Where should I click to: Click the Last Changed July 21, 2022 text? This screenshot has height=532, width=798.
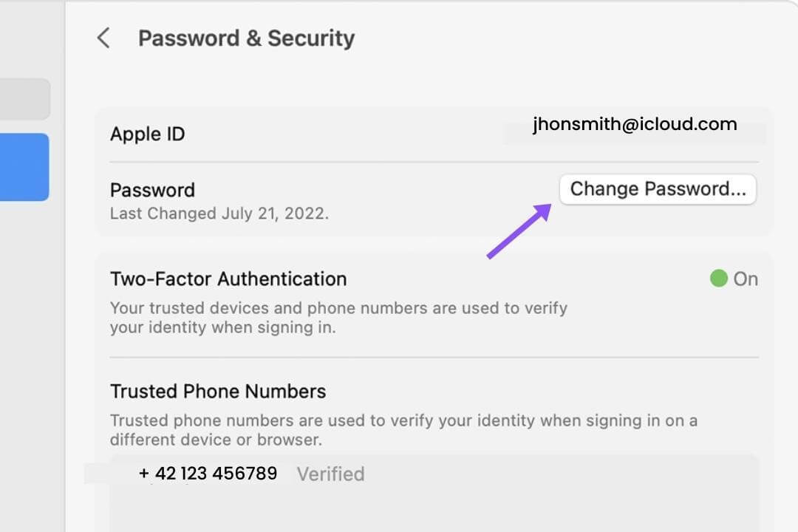(x=219, y=214)
